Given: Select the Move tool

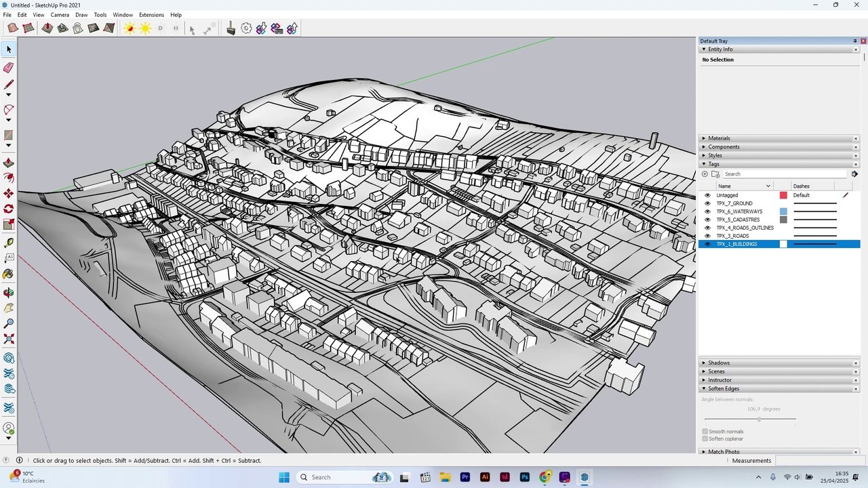Looking at the screenshot, I should [x=9, y=194].
